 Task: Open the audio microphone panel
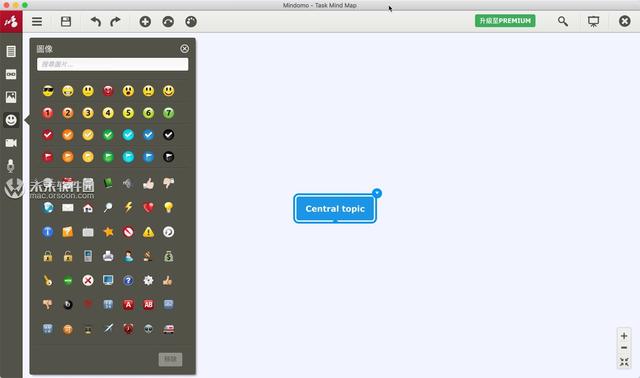(x=11, y=165)
